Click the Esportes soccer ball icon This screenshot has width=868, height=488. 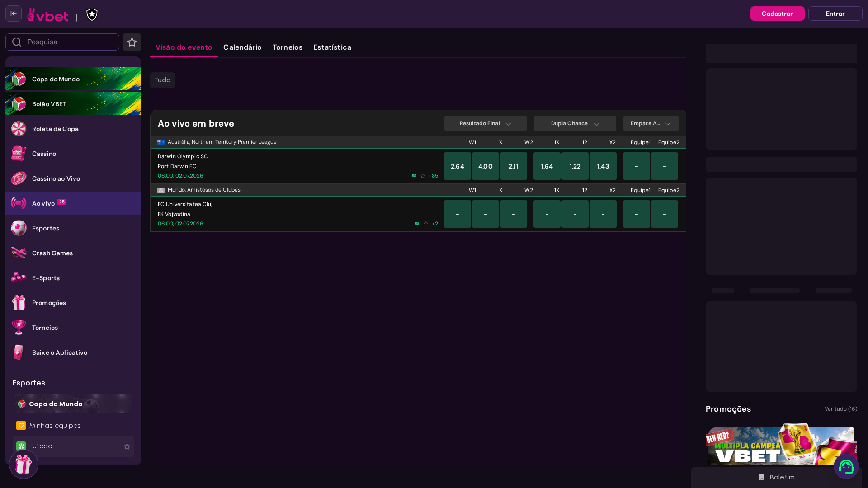[x=19, y=228]
